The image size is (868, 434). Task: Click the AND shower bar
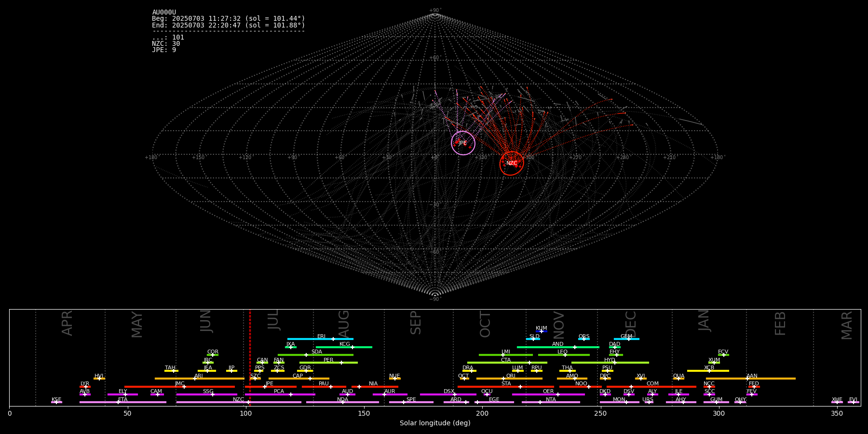[558, 347]
